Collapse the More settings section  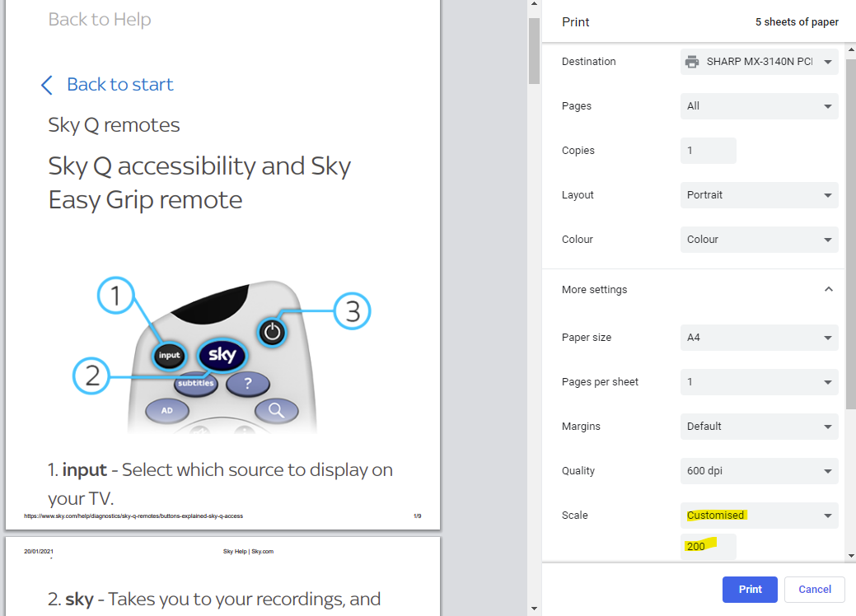point(828,290)
